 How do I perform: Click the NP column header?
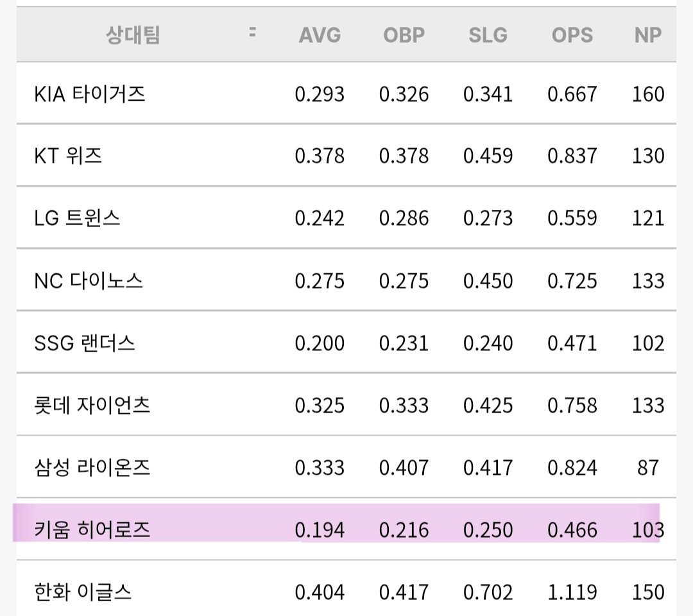[647, 35]
